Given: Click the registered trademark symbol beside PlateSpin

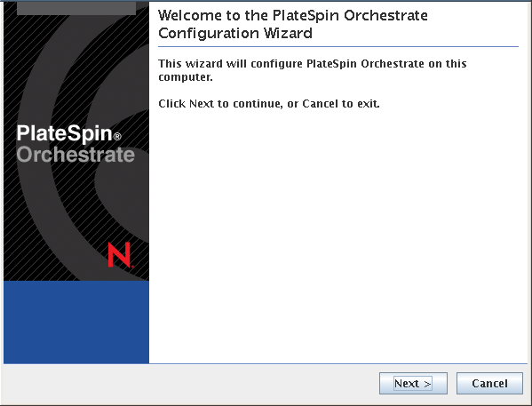Looking at the screenshot, I should [x=117, y=137].
